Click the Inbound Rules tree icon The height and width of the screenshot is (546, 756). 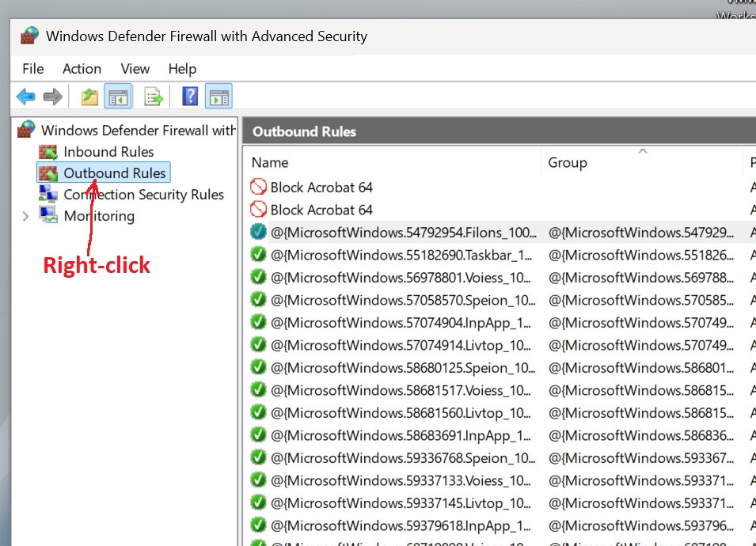47,152
